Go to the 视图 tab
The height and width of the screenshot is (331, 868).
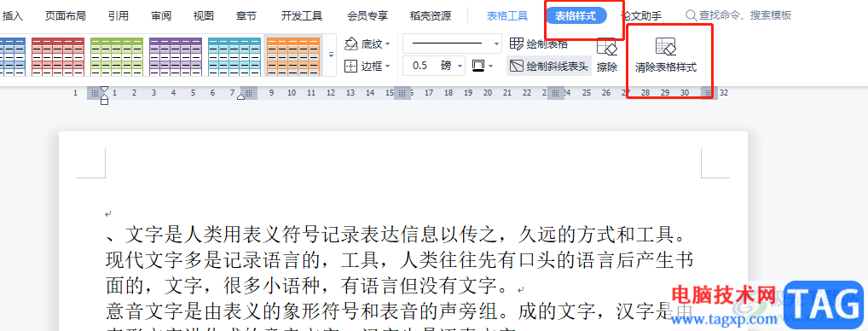[203, 16]
